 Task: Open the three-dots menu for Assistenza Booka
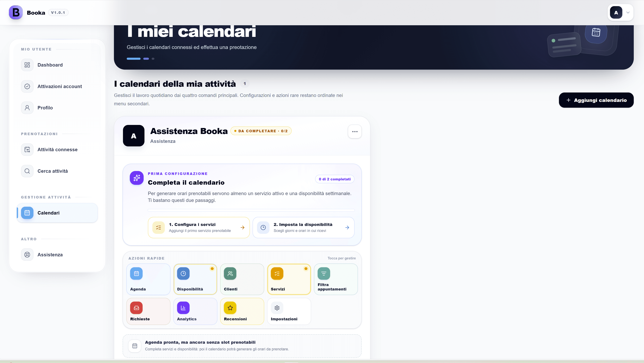355,132
